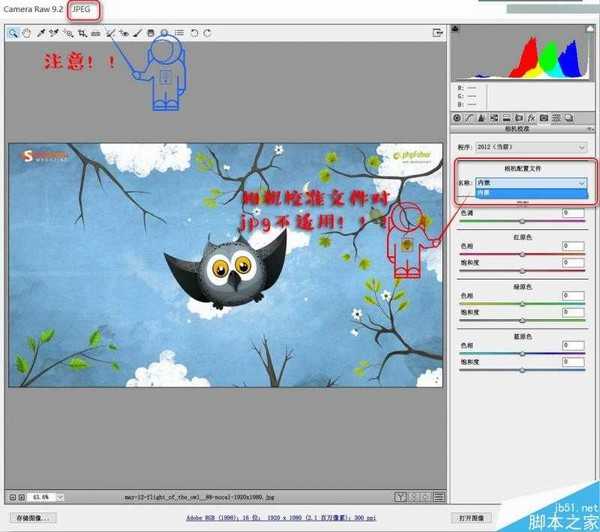Screen dimensions: 600x532
Task: Rotate image 90° clockwise
Action: coord(206,33)
